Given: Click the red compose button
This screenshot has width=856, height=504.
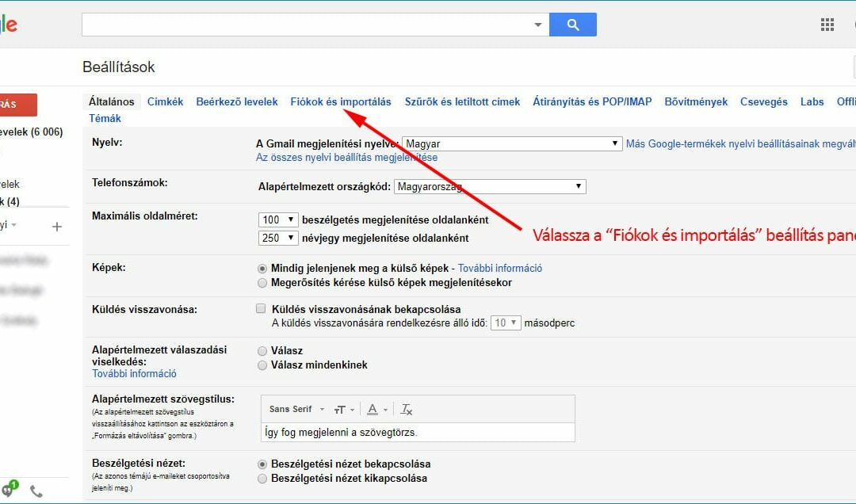Looking at the screenshot, I should pos(18,105).
